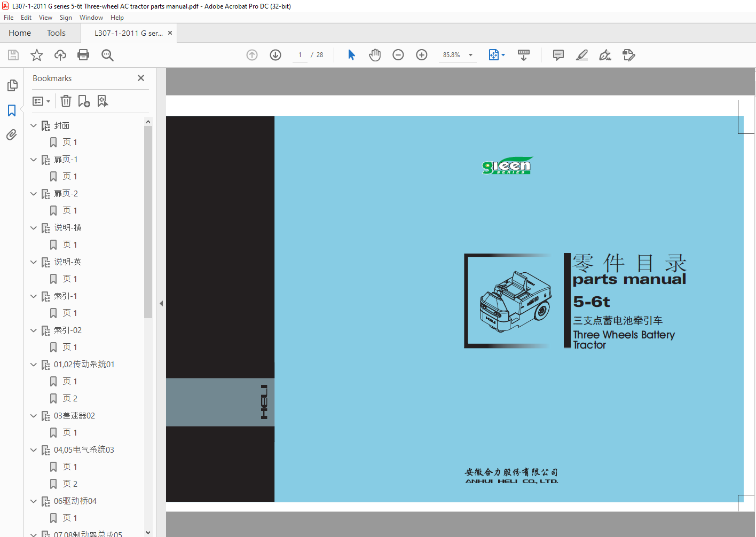Select 页 2 under 01,02传动系统01
Screen dimensions: 756x537
point(70,398)
